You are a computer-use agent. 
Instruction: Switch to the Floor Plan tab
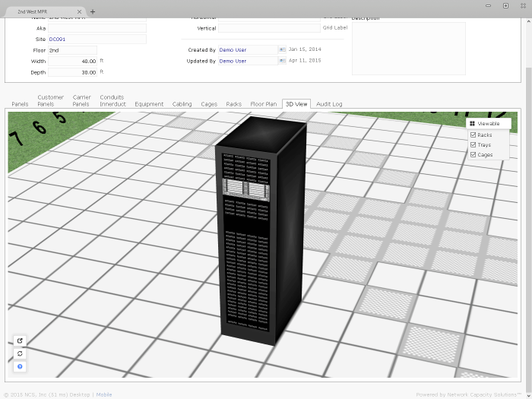[263, 104]
